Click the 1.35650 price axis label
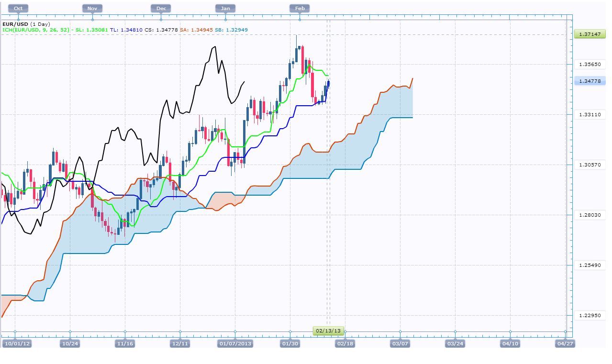Image resolution: width=612 pixels, height=364 pixels. (x=590, y=64)
